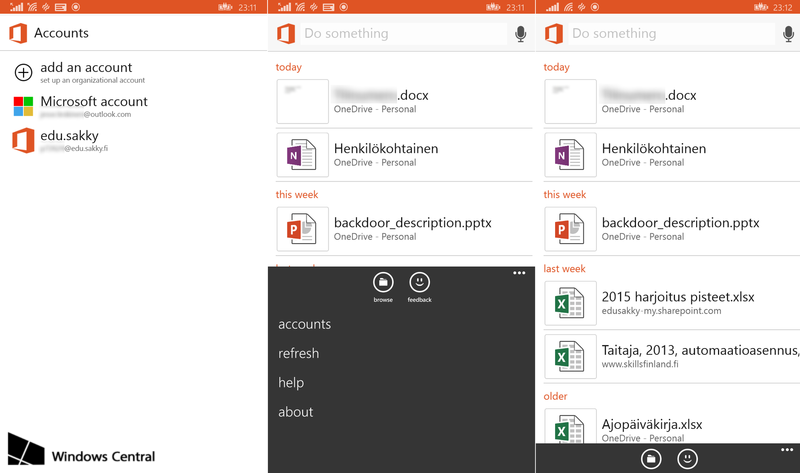Tap 'today' section header in middle screen
Image resolution: width=800 pixels, height=473 pixels.
[289, 67]
